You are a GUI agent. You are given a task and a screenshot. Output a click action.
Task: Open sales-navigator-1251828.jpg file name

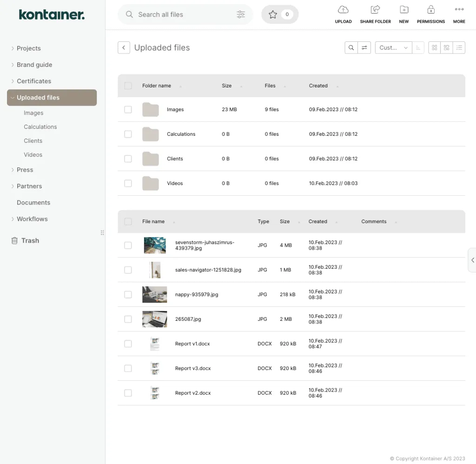coord(208,270)
